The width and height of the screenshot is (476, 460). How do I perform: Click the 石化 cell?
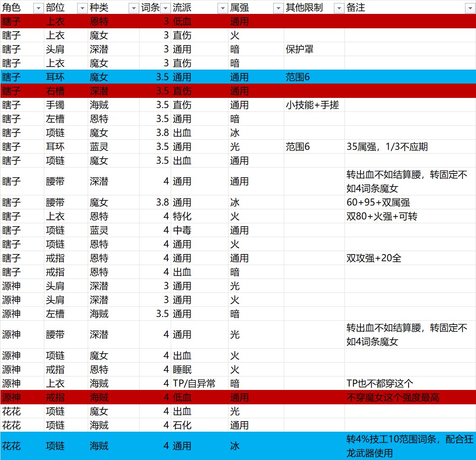[x=199, y=425]
